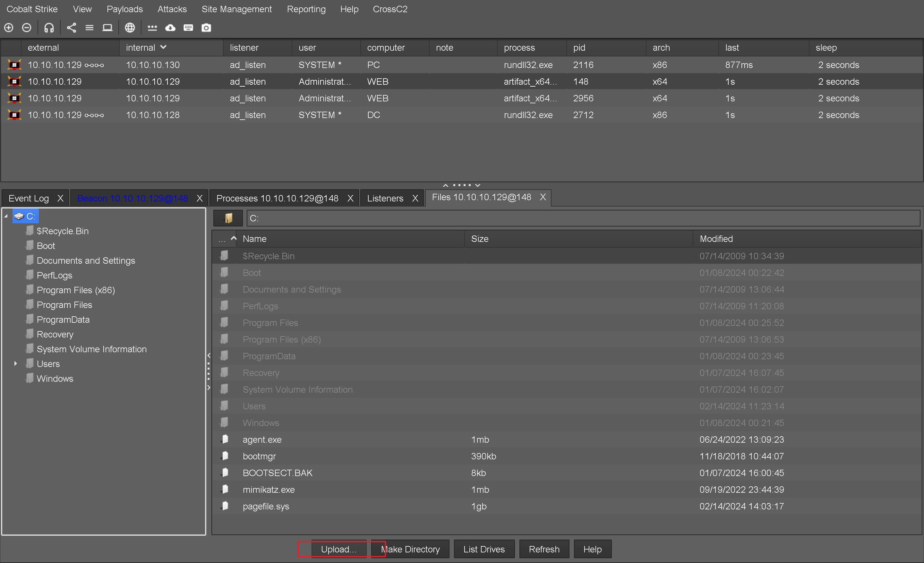Show session table with the lines icon

click(89, 28)
